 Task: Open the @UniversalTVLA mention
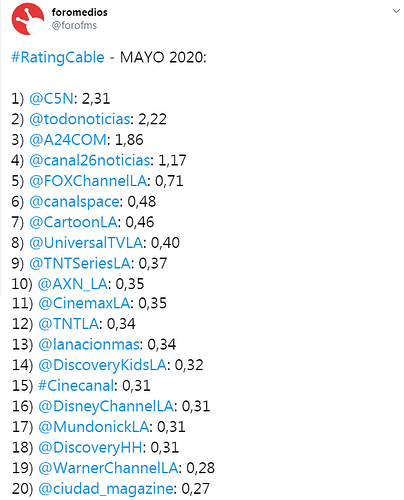tap(86, 243)
